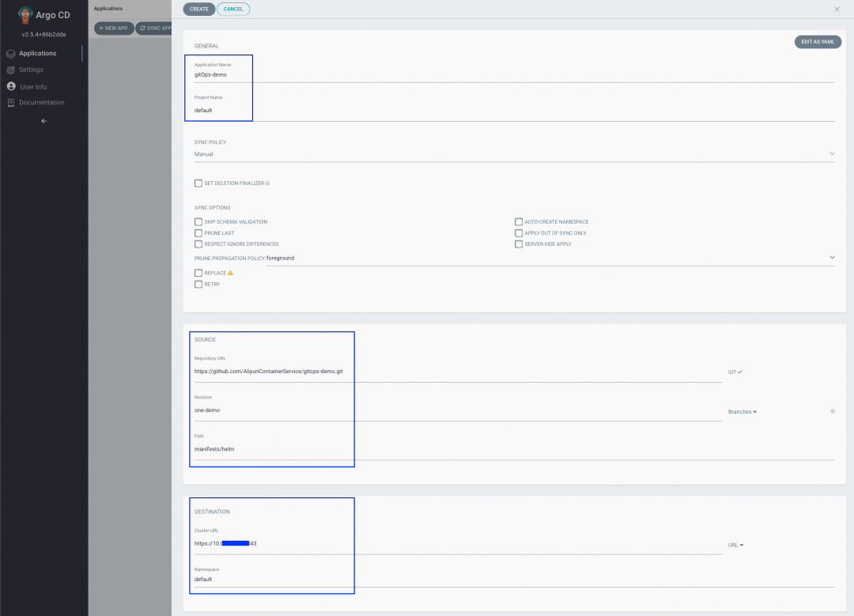
Task: Select Settings in the sidebar menu
Action: coord(31,70)
